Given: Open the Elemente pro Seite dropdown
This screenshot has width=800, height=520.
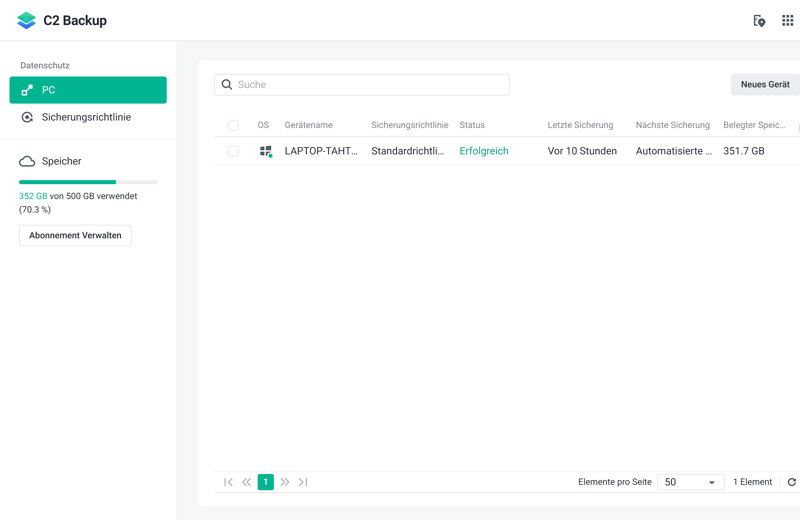Looking at the screenshot, I should (x=690, y=482).
